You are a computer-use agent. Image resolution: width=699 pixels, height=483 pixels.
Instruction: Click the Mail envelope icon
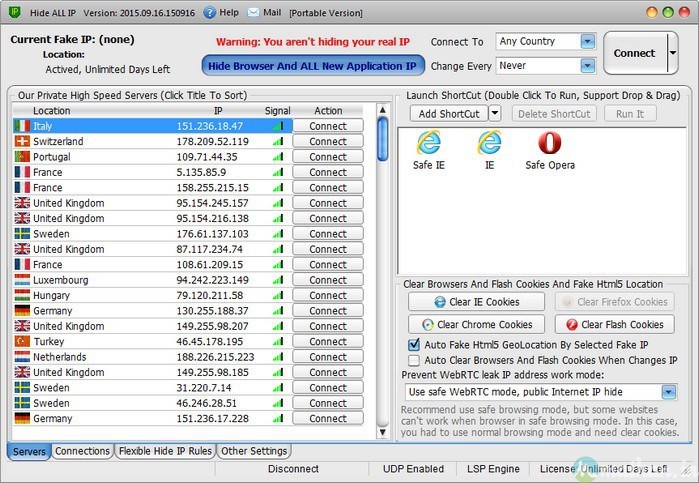coord(253,12)
